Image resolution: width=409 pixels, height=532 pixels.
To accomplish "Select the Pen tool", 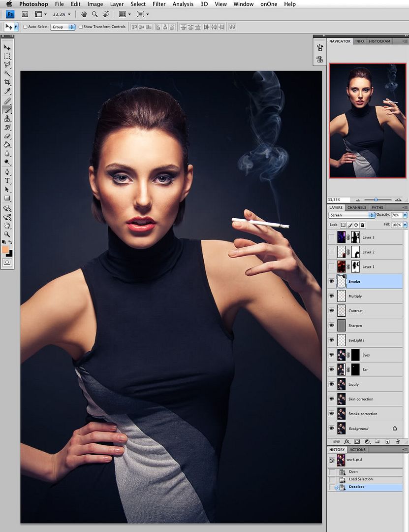I will pyautogui.click(x=7, y=172).
